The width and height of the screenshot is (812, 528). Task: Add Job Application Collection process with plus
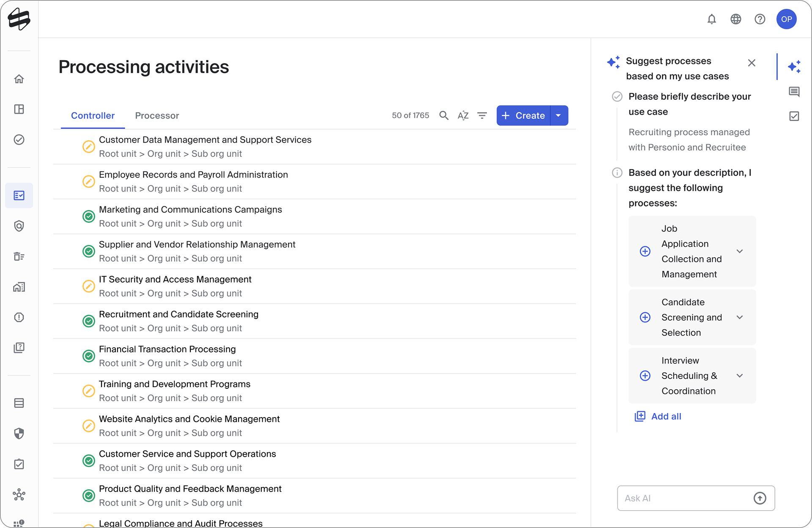tap(645, 251)
